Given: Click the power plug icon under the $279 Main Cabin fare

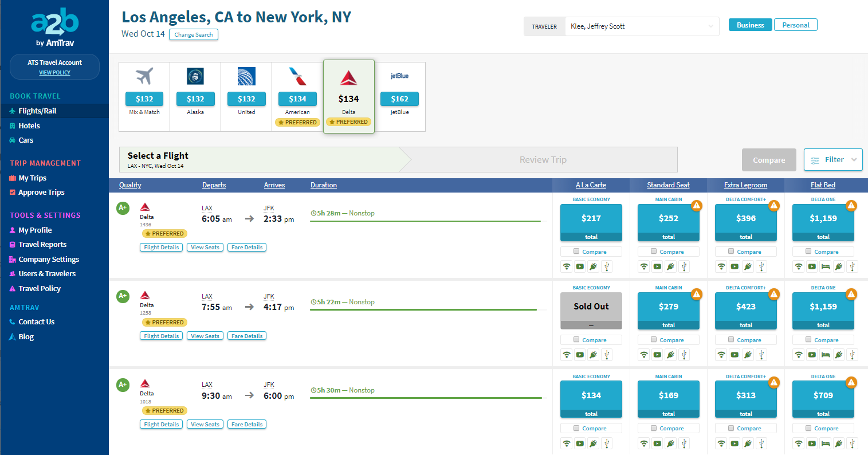Looking at the screenshot, I should 670,355.
